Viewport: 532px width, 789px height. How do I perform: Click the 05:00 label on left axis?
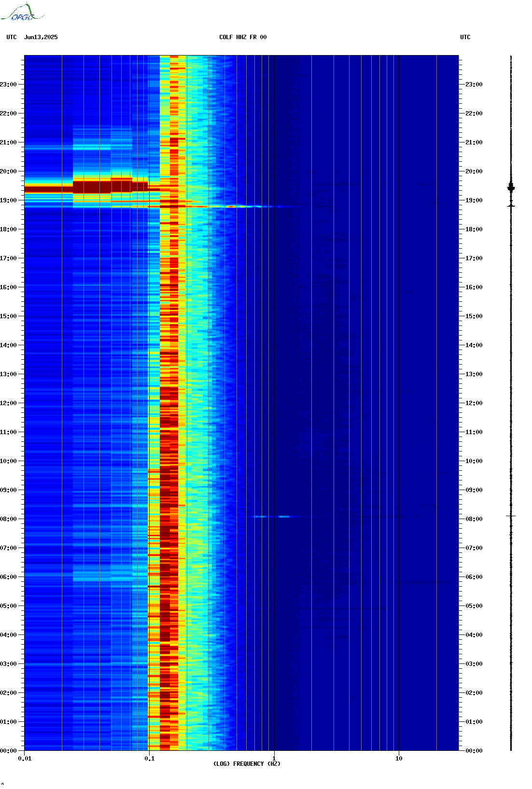(x=8, y=606)
